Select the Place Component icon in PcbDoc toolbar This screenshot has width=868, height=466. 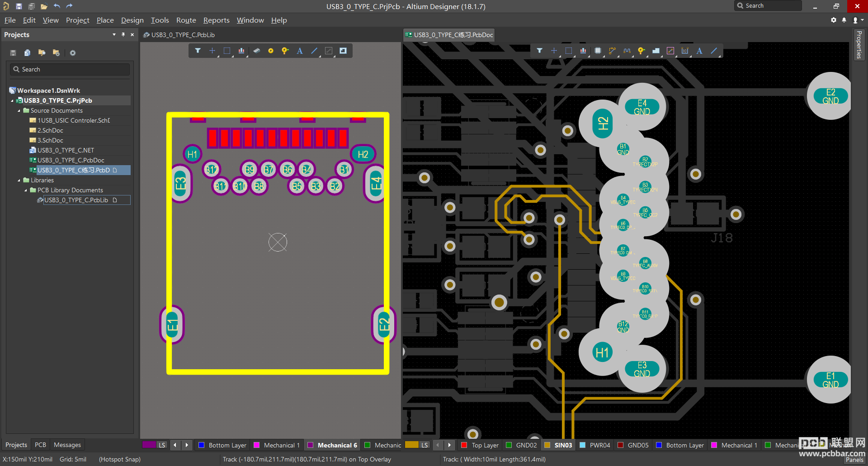(598, 51)
